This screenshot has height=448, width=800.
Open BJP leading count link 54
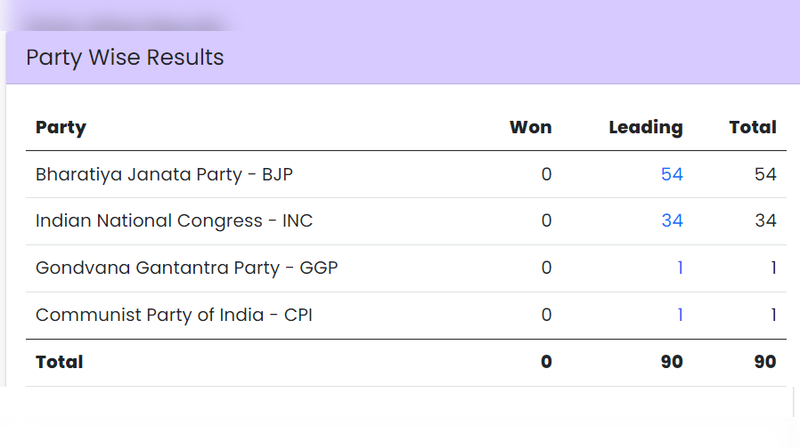click(672, 174)
